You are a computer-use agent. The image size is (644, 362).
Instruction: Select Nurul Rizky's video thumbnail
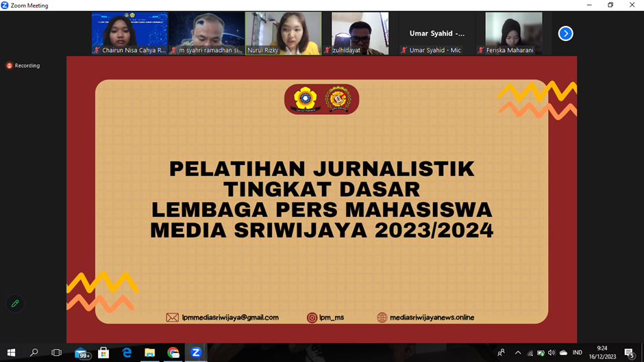click(x=283, y=33)
